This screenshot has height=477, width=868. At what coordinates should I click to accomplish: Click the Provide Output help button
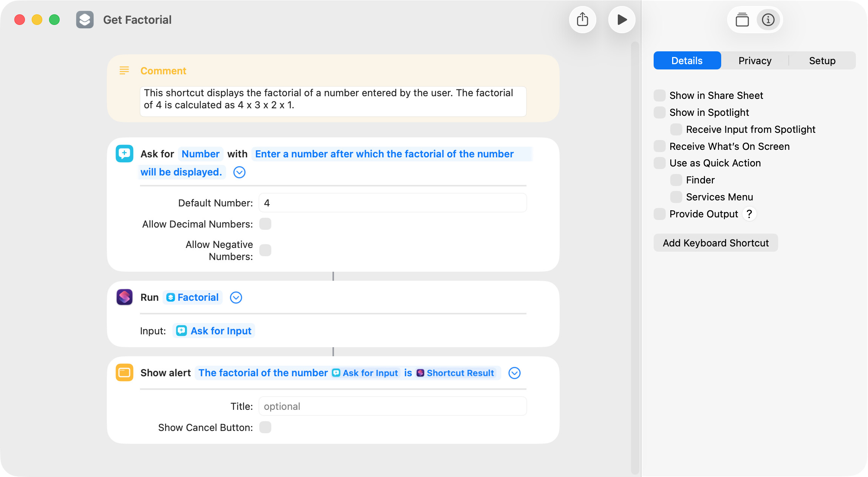(x=749, y=214)
